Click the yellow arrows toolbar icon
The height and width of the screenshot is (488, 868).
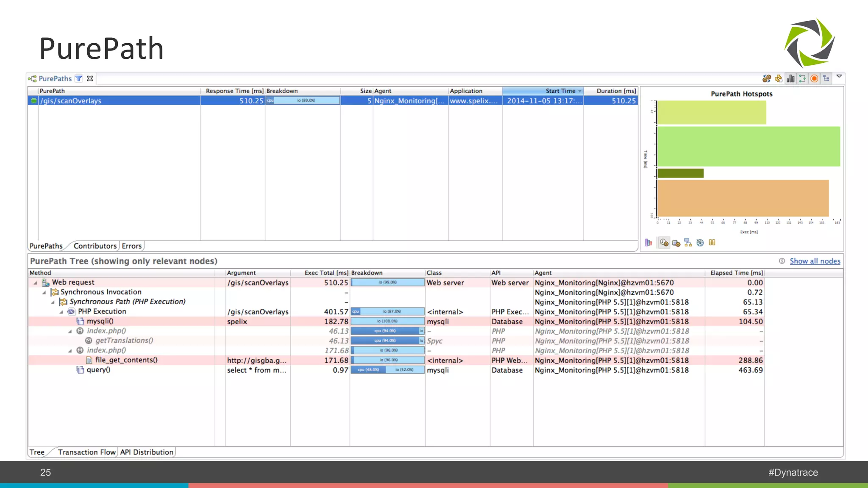pyautogui.click(x=778, y=78)
